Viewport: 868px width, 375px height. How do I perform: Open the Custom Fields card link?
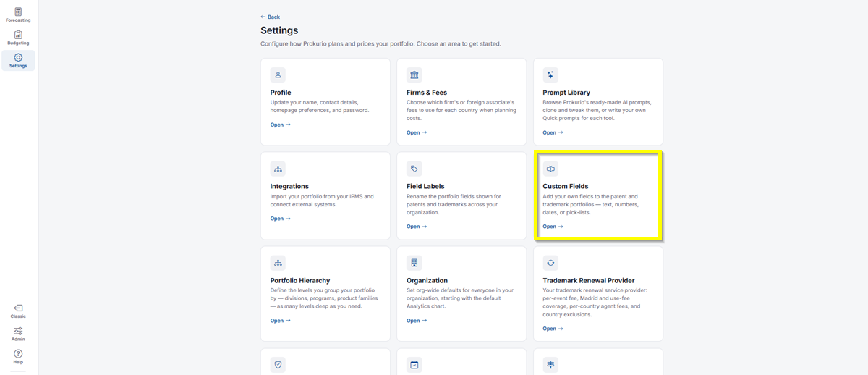(553, 227)
